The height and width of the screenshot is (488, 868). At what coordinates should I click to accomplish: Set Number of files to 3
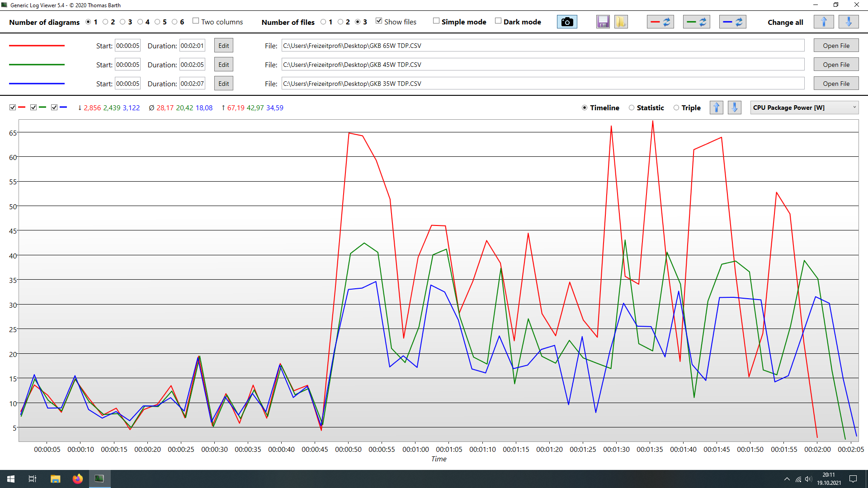pos(358,22)
